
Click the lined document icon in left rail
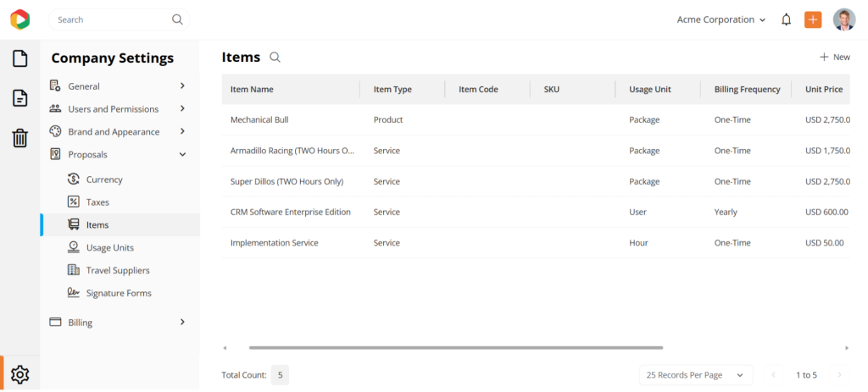point(19,98)
